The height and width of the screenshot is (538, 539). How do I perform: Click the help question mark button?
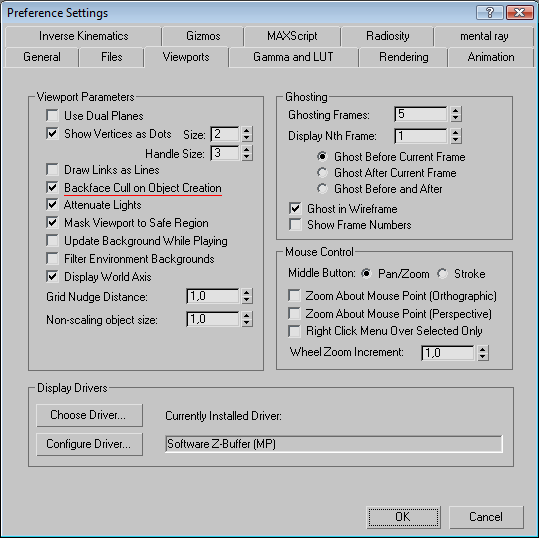490,13
